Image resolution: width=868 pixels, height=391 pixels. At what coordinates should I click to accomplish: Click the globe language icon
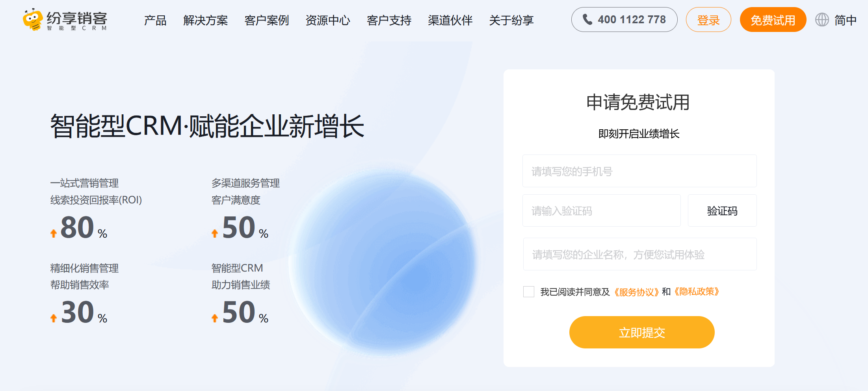click(x=822, y=20)
